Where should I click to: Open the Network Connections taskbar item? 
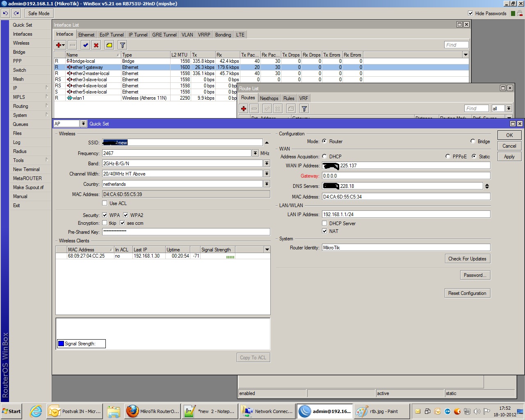[x=267, y=411]
